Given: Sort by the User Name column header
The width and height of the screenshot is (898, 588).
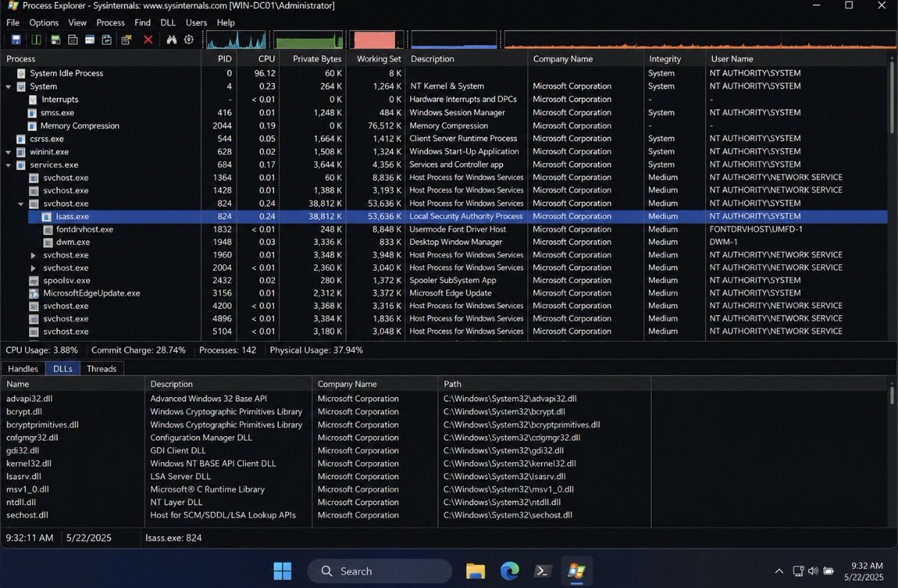Looking at the screenshot, I should pos(795,58).
